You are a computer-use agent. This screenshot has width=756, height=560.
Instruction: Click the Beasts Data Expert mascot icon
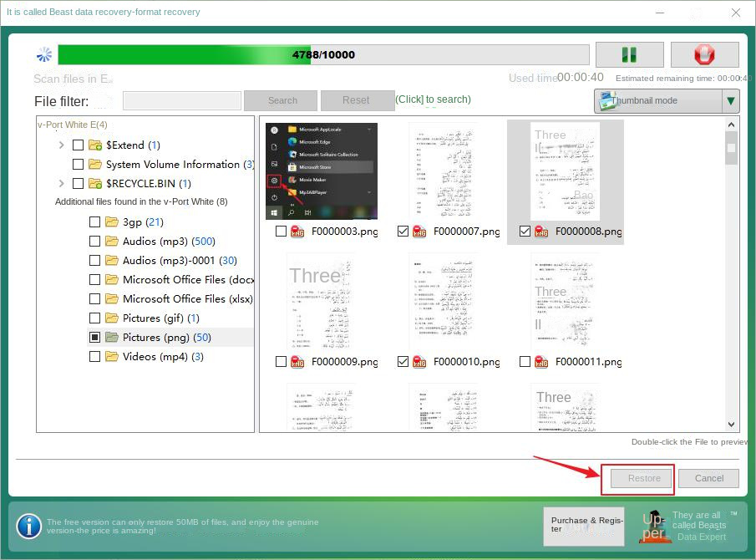click(655, 527)
